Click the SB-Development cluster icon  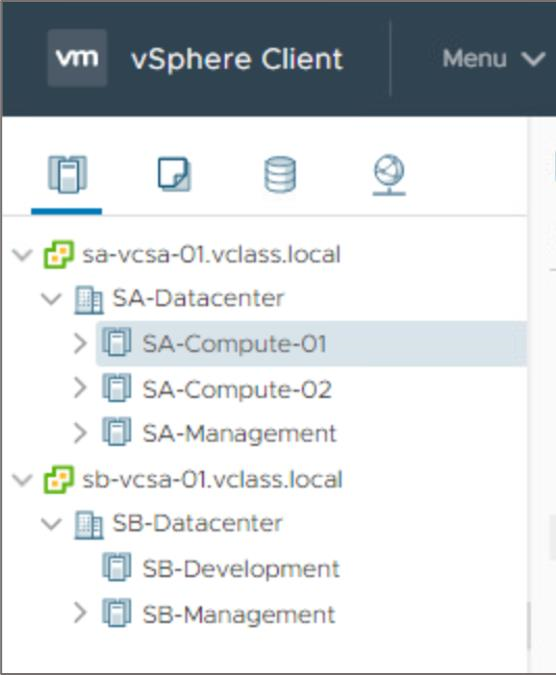pos(117,567)
